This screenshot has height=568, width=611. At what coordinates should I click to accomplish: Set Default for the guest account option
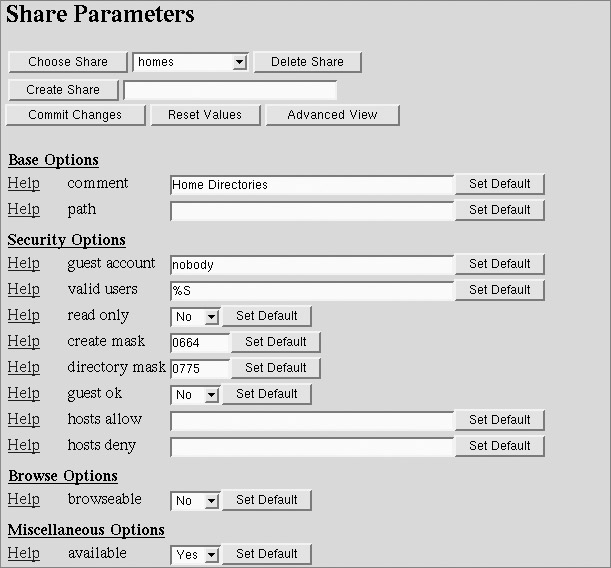pos(499,264)
